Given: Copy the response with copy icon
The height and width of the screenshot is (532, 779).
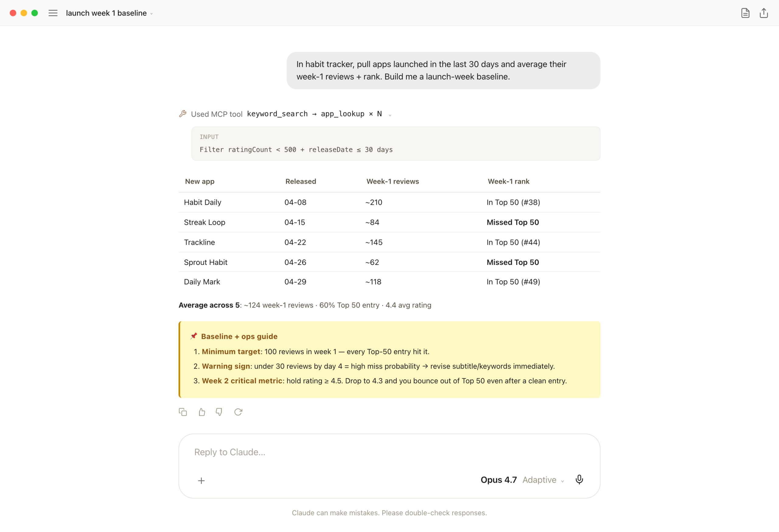Looking at the screenshot, I should pyautogui.click(x=183, y=412).
